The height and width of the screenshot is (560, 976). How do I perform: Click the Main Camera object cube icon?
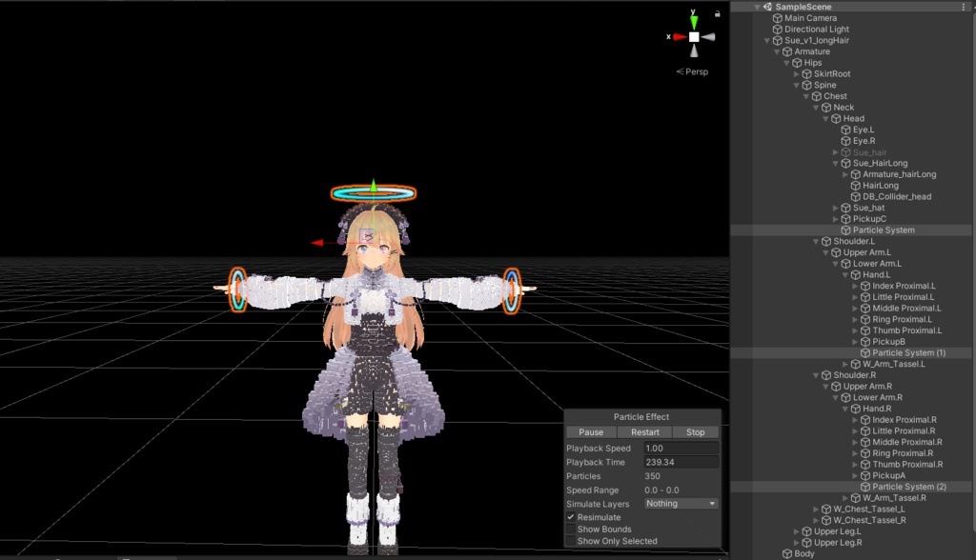click(x=778, y=18)
